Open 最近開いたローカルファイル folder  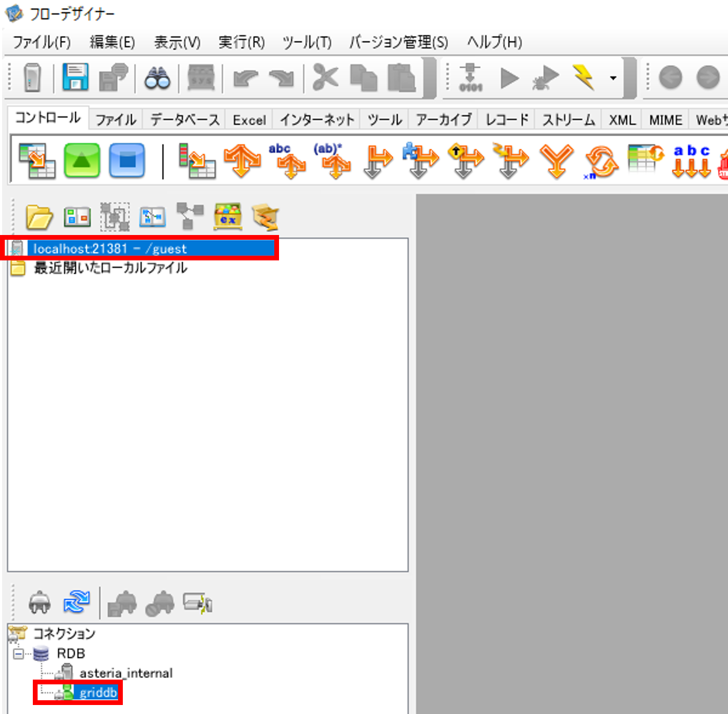[x=110, y=268]
